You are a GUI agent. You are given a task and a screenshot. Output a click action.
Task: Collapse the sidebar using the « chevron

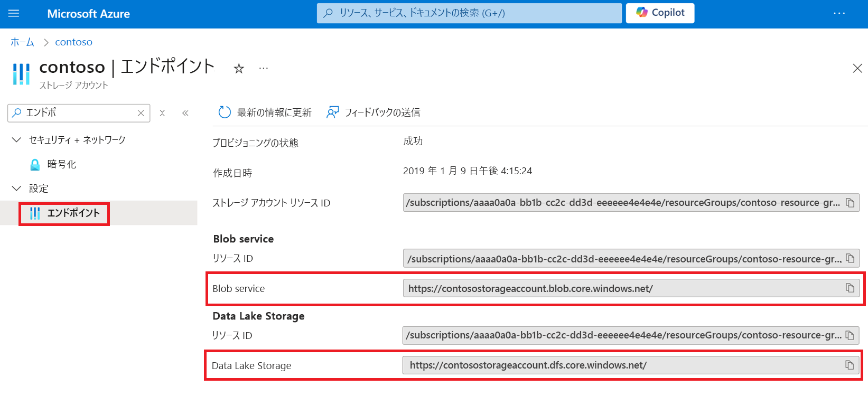tap(185, 112)
